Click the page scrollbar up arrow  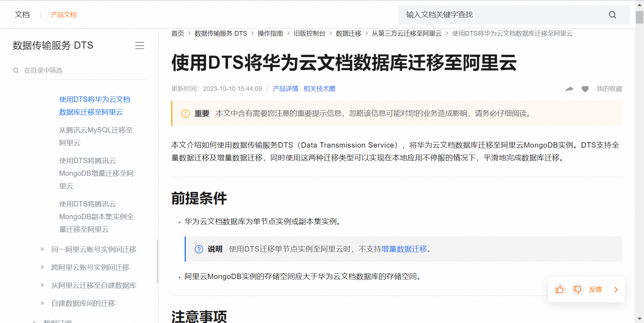639,5
